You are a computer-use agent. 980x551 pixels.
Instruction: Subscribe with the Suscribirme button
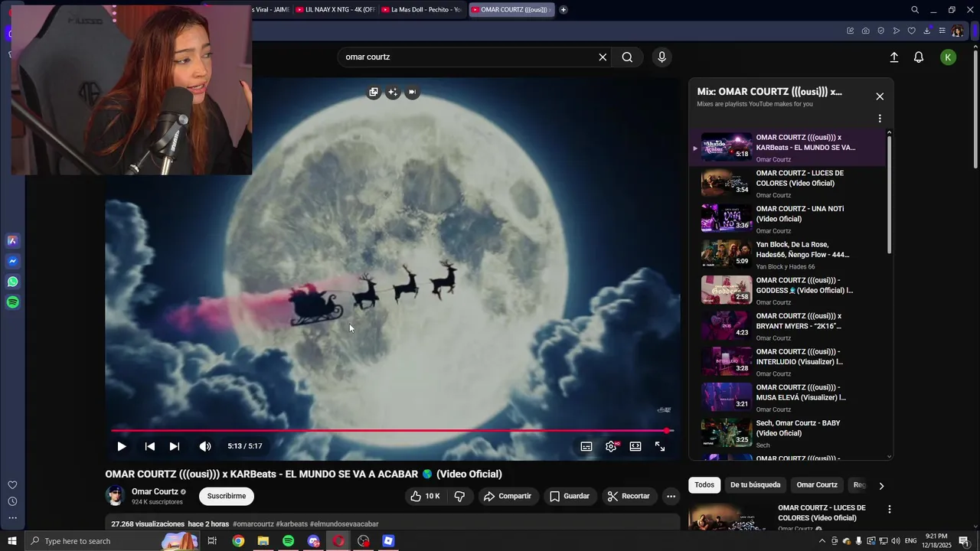click(x=227, y=496)
